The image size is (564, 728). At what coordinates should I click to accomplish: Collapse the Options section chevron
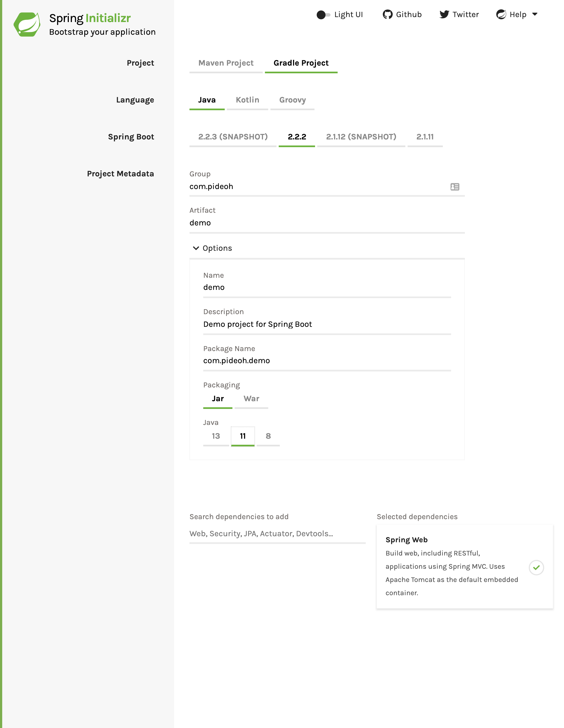[x=196, y=248]
